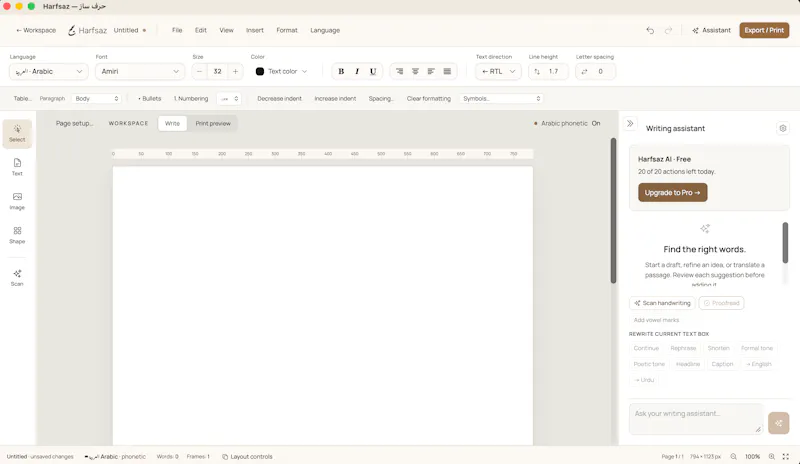Open Writing assistant settings gear
Viewport: 800px width, 464px height.
coord(783,128)
